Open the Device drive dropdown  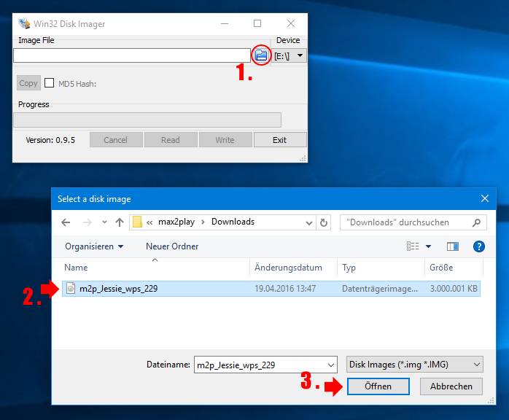289,56
